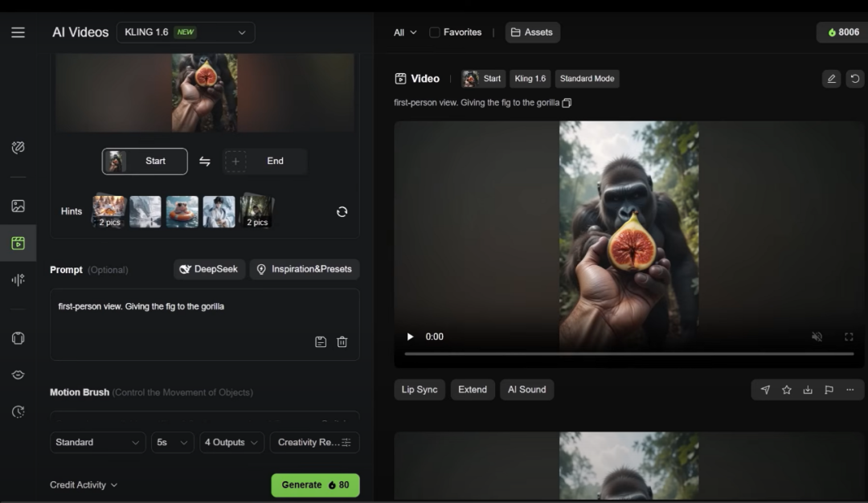
Task: Click the video progress bar
Action: (x=628, y=354)
